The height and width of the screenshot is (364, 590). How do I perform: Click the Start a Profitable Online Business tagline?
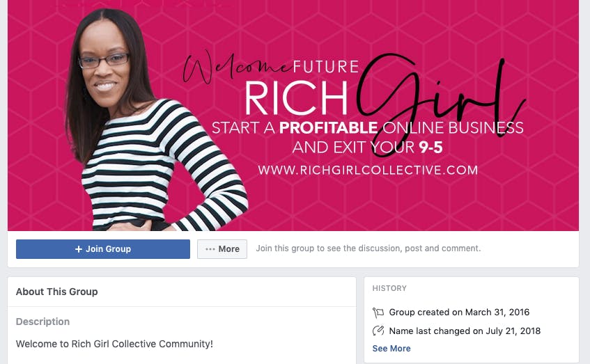368,128
